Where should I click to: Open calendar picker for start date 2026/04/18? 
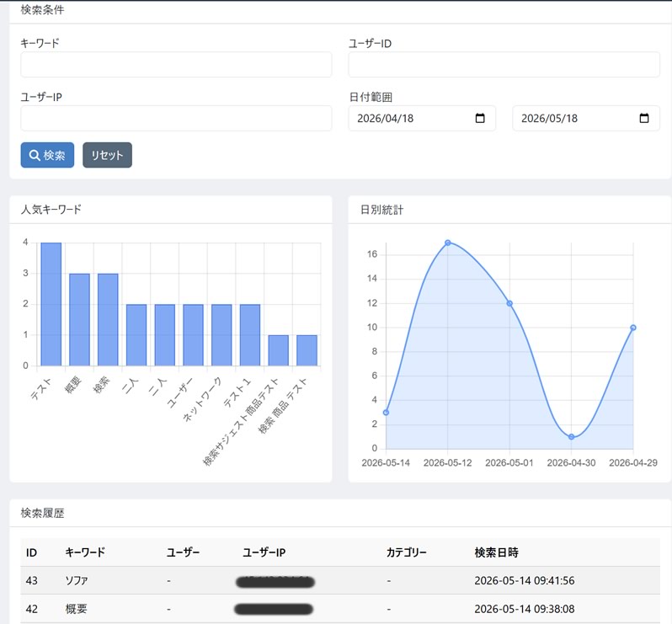click(x=480, y=118)
